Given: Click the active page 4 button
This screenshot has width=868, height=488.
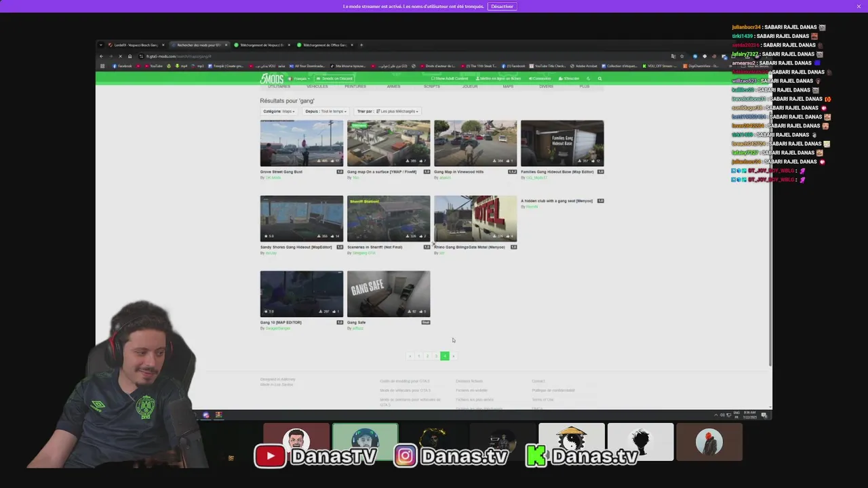Looking at the screenshot, I should point(445,356).
